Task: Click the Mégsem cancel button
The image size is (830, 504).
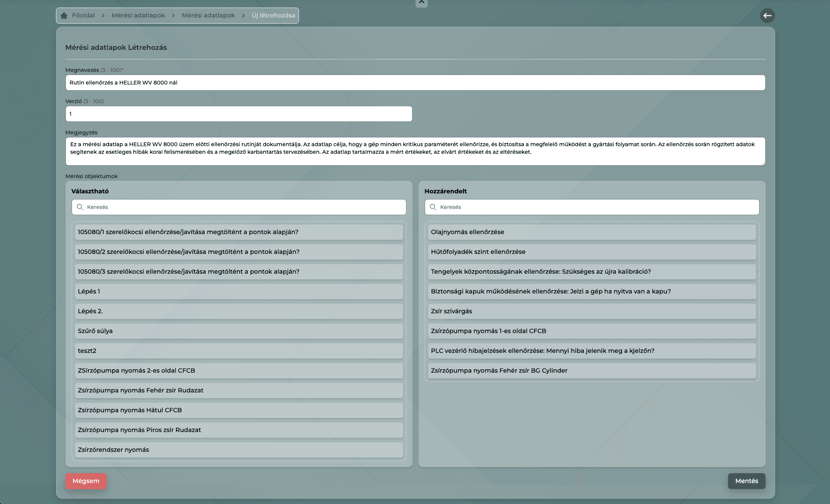Action: pos(86,481)
